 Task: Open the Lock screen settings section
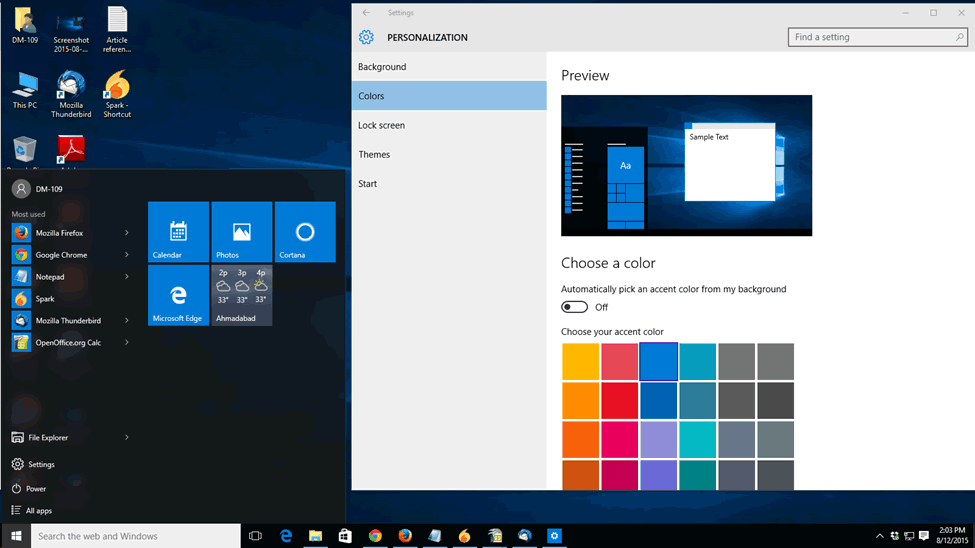pos(449,125)
